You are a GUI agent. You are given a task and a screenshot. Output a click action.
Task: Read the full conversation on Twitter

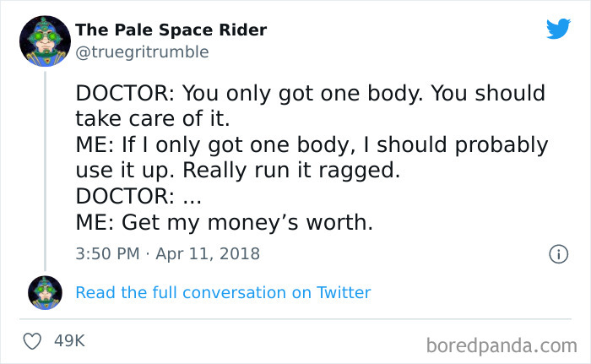point(223,293)
